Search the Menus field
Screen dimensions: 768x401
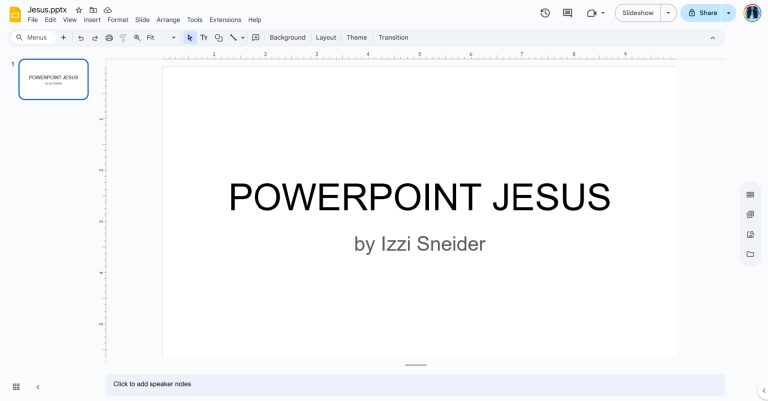(x=32, y=38)
